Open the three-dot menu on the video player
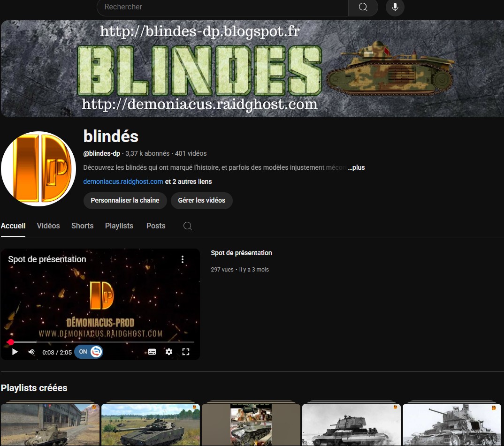 [x=183, y=259]
